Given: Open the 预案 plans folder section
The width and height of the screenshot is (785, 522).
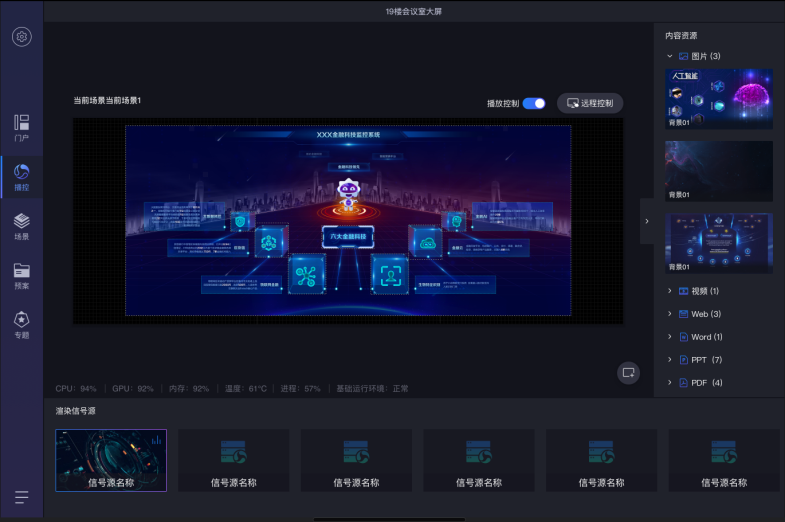Looking at the screenshot, I should click(x=22, y=275).
